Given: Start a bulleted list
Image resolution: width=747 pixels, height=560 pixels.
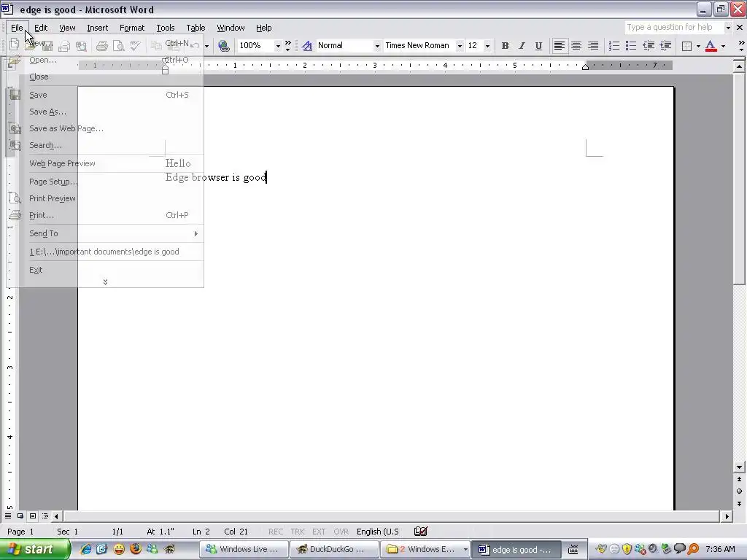Looking at the screenshot, I should (631, 46).
